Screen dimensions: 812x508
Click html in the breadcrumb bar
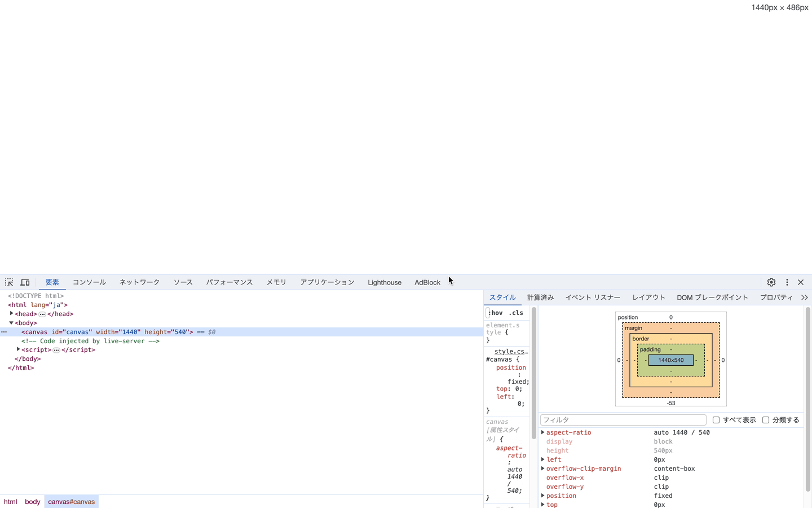point(10,502)
